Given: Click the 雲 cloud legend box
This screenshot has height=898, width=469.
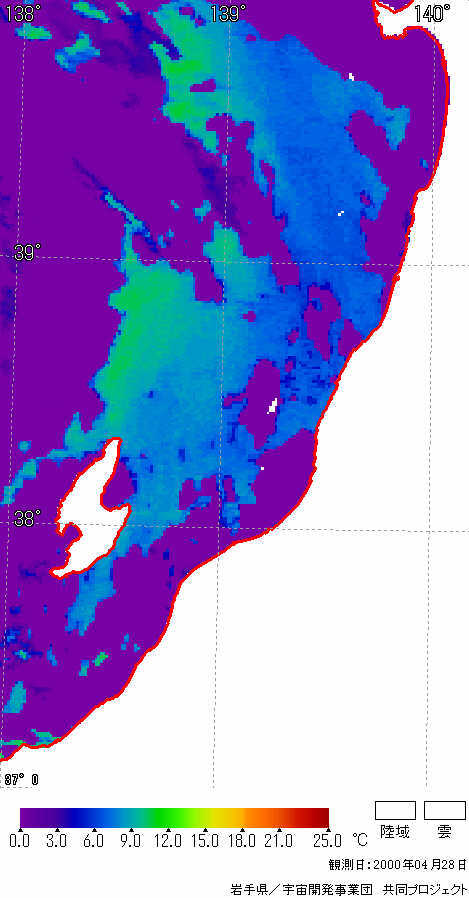Looking at the screenshot, I should (x=444, y=810).
